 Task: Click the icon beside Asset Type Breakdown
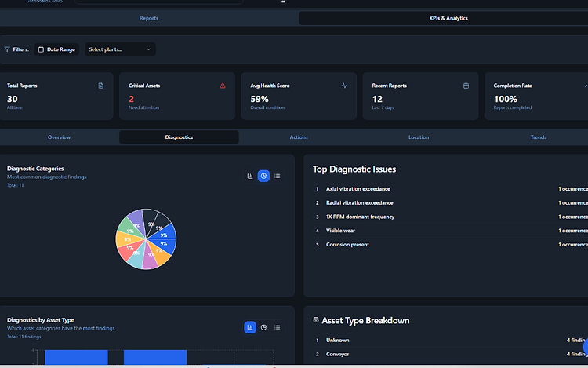click(316, 320)
